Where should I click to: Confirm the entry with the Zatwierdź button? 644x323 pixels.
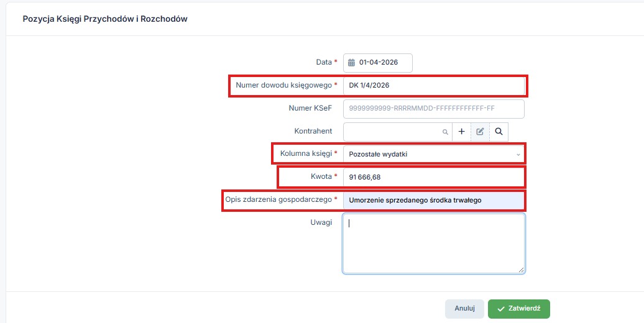(x=519, y=309)
